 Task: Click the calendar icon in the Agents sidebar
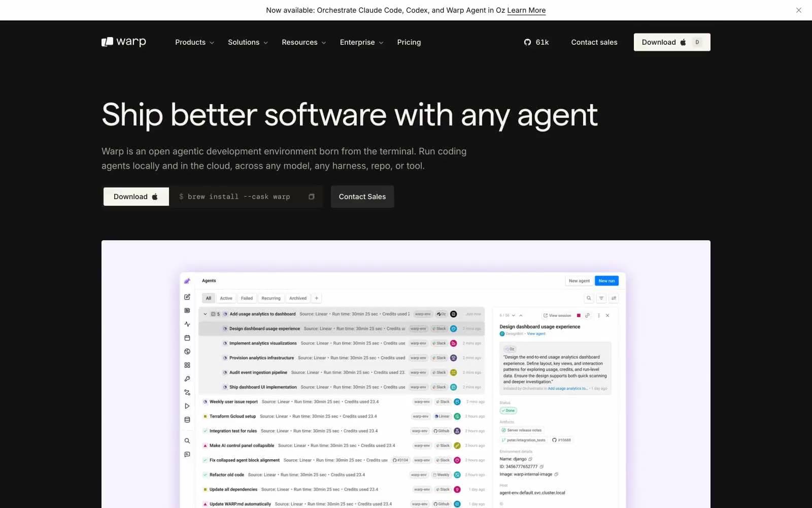click(x=187, y=338)
